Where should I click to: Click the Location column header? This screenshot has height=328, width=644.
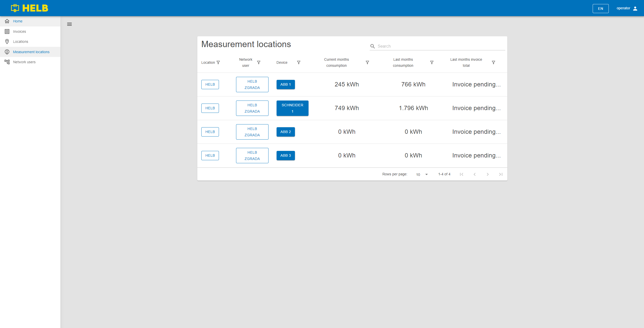208,62
